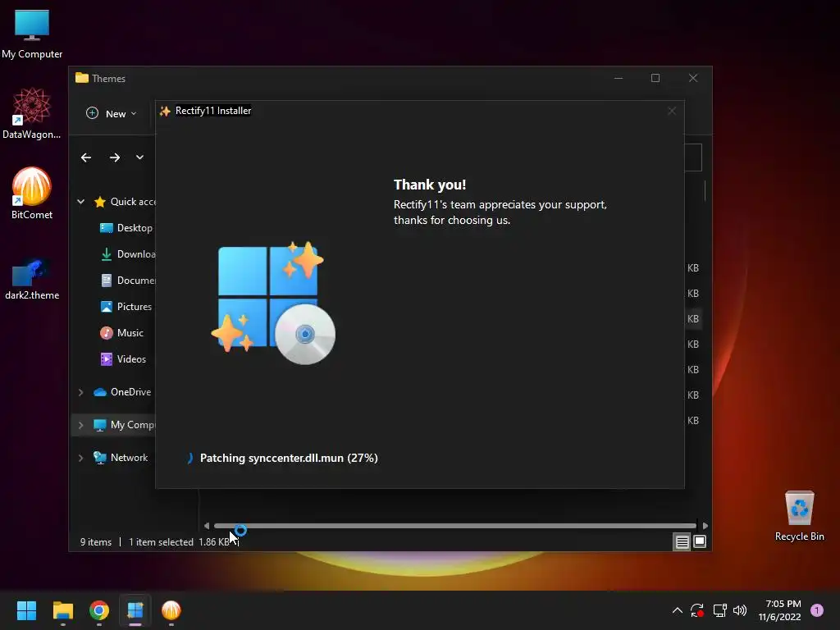Screen dimensions: 840x630
Task: Expand the My Computer tree node
Action: 81,426
